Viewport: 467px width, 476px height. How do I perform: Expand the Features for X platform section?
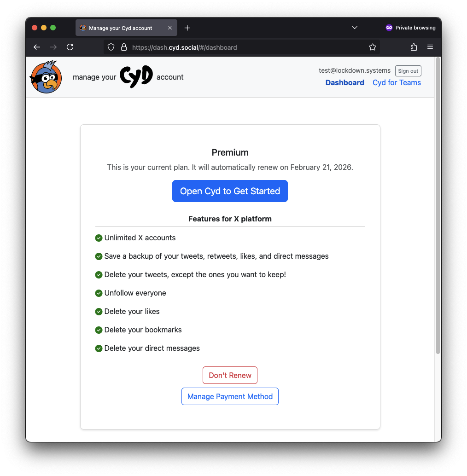click(x=230, y=219)
